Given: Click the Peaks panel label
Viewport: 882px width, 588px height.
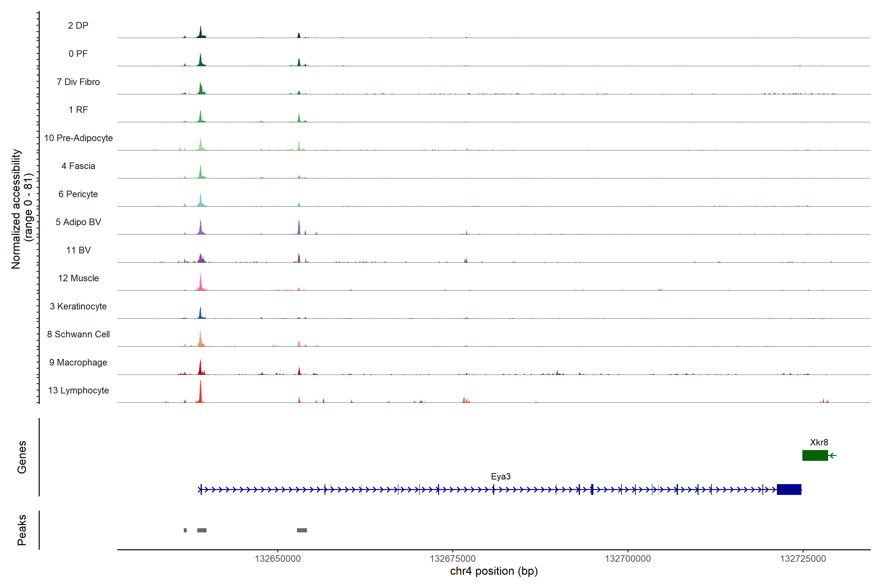Looking at the screenshot, I should (22, 530).
